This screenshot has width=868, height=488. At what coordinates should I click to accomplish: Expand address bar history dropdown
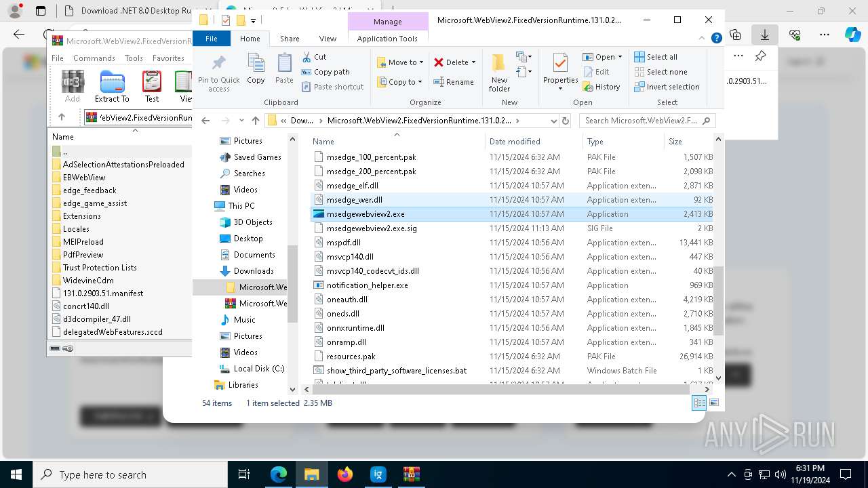tap(553, 121)
